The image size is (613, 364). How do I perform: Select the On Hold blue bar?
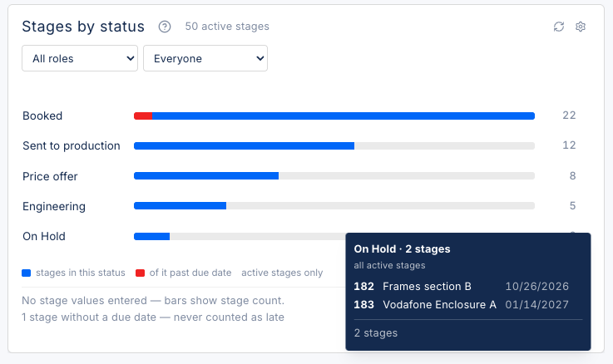(151, 236)
